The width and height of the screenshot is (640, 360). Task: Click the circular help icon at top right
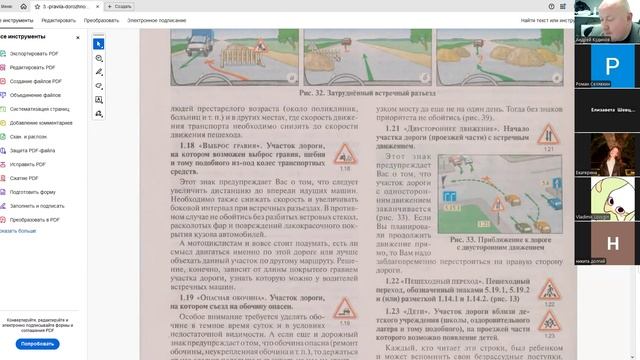(551, 7)
